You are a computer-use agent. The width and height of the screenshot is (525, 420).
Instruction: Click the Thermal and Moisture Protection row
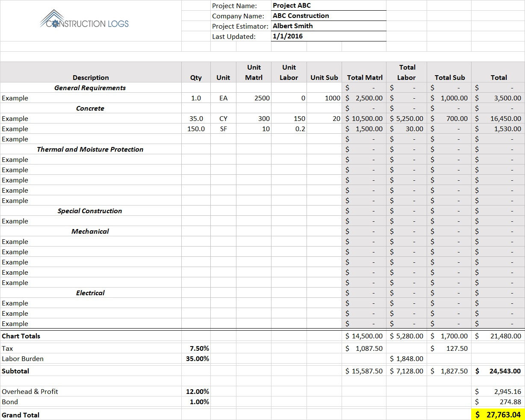(x=91, y=149)
